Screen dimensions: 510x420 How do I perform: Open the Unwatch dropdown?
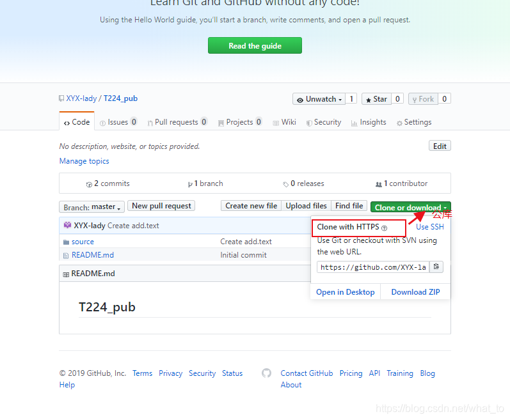(319, 99)
